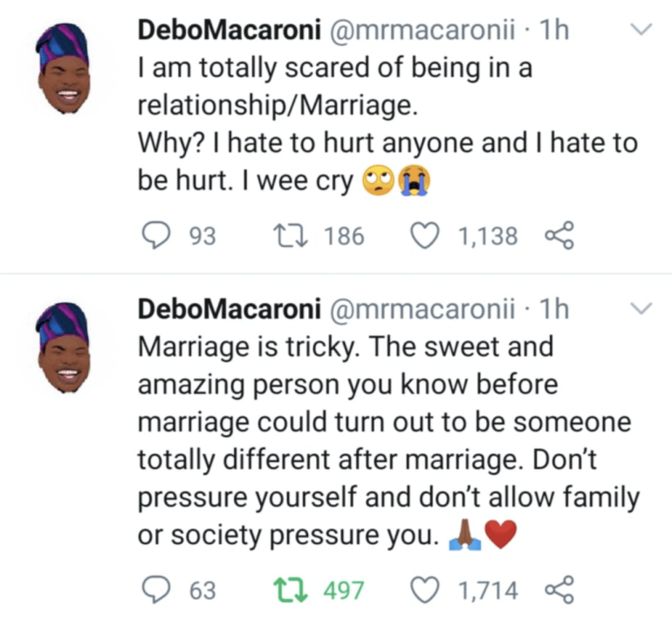This screenshot has height=621, width=672.
Task: Click @mrmacaronii handle on the second tweet
Action: [426, 308]
